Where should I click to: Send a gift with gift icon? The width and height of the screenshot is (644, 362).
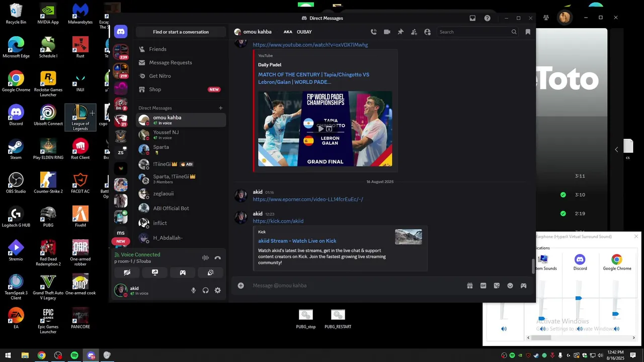tap(469, 286)
